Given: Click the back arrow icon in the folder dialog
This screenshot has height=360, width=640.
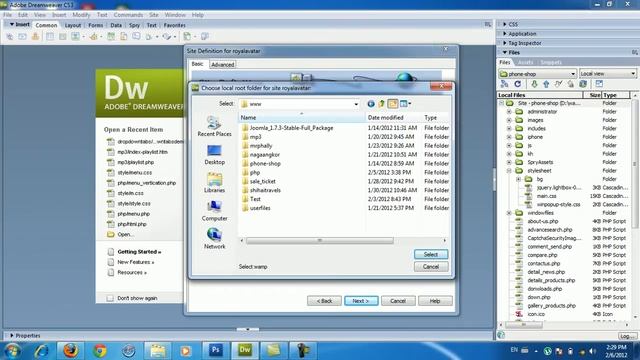Looking at the screenshot, I should click(371, 104).
